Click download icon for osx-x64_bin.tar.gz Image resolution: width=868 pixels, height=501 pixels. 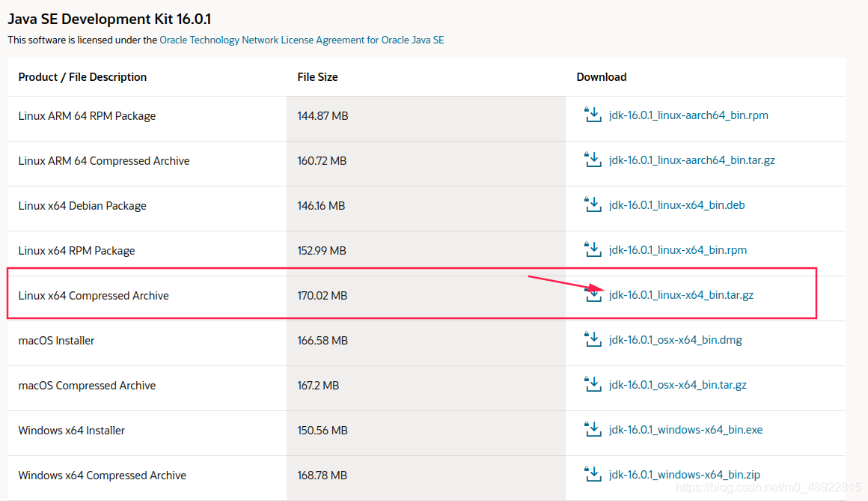593,384
